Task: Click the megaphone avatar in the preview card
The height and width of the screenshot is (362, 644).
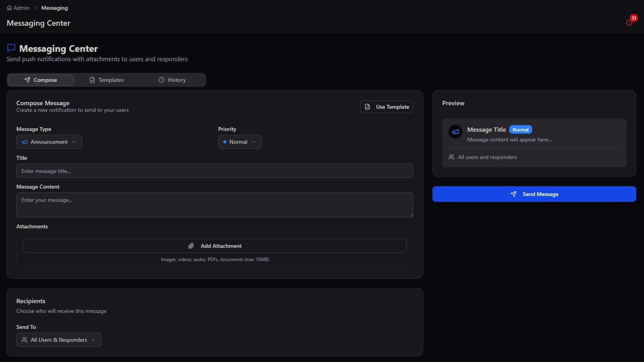Action: pyautogui.click(x=455, y=132)
